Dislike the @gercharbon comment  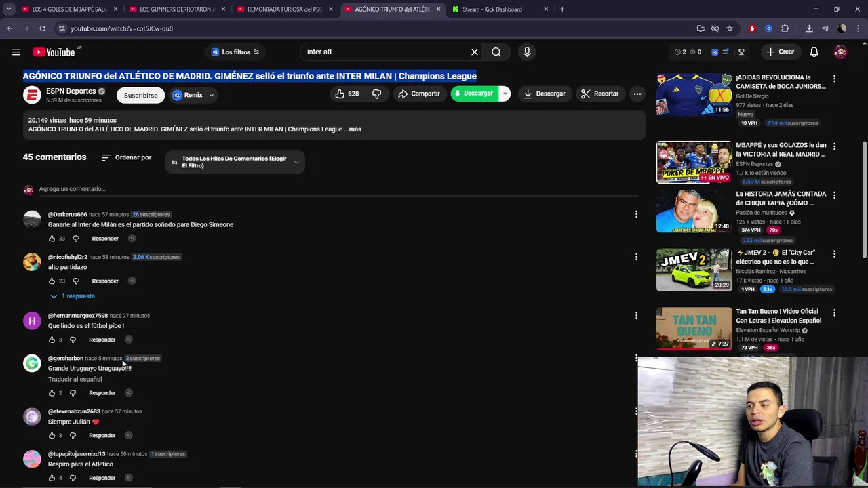73,393
